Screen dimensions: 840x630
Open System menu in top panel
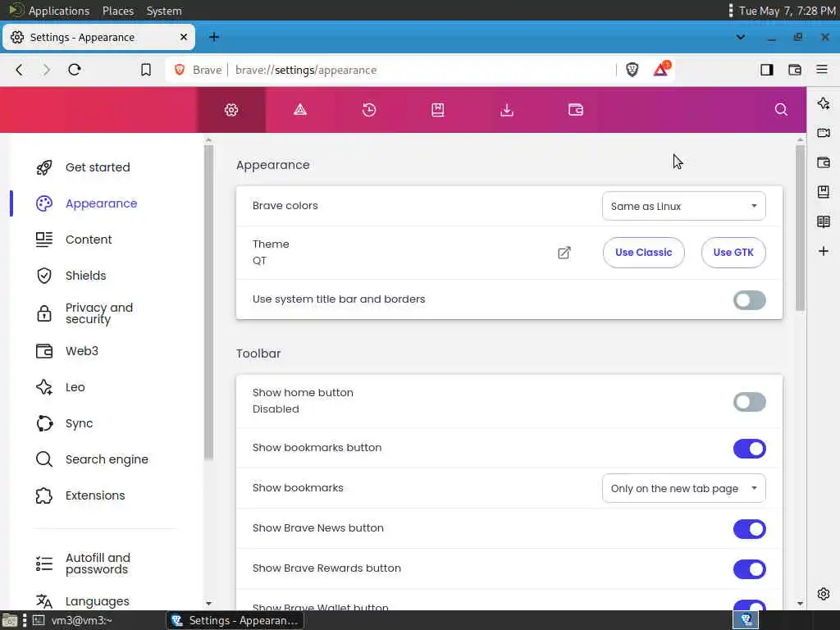pos(164,11)
